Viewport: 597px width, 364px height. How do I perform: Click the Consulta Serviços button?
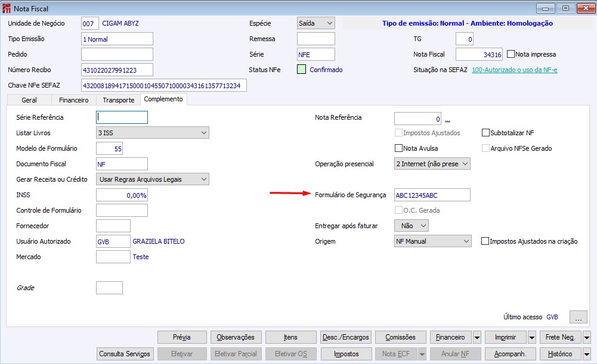(125, 354)
